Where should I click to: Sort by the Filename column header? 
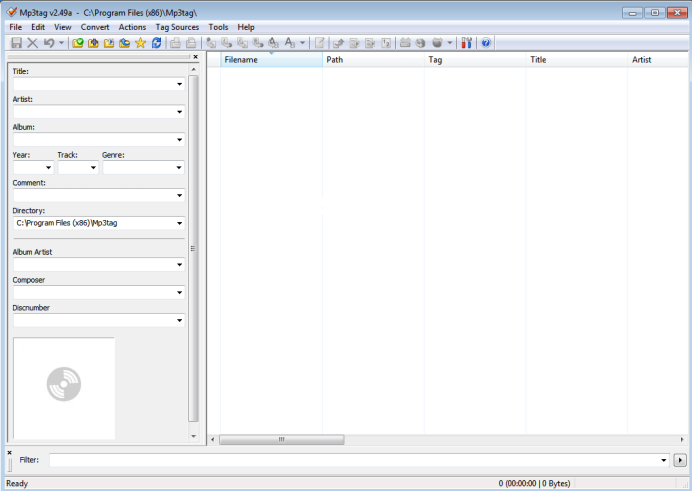pyautogui.click(x=271, y=60)
